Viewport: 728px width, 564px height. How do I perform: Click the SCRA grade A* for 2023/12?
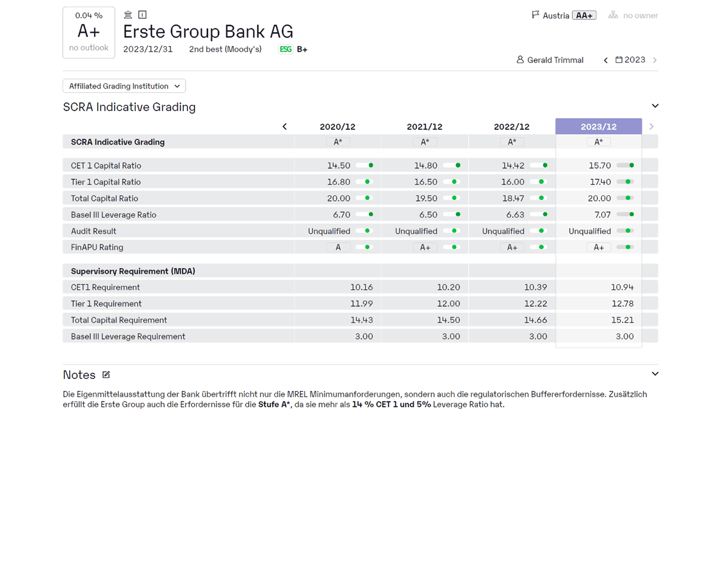coord(599,142)
